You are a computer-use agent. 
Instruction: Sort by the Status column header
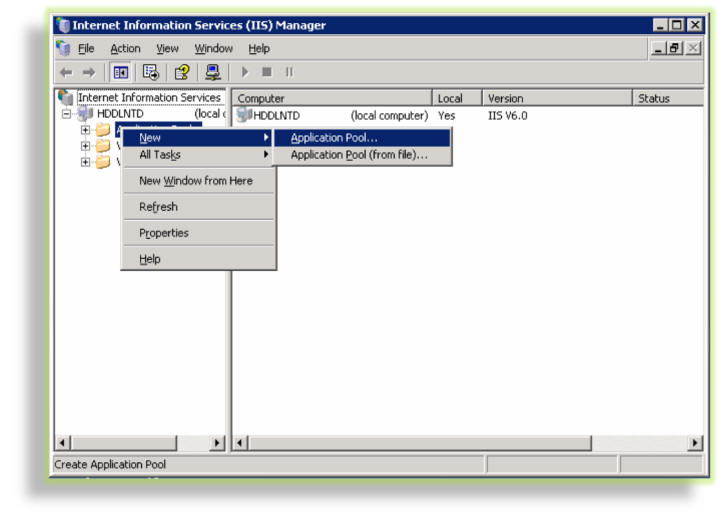click(668, 98)
